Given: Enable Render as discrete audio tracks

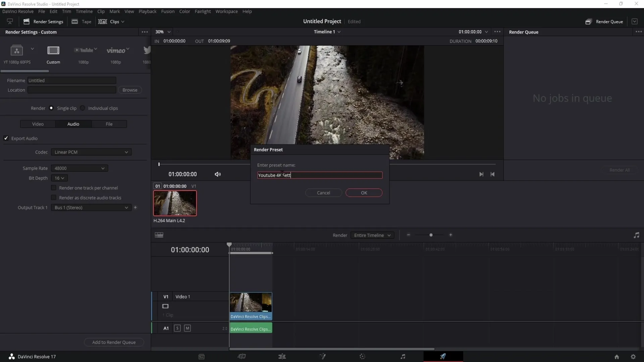Looking at the screenshot, I should (x=54, y=197).
